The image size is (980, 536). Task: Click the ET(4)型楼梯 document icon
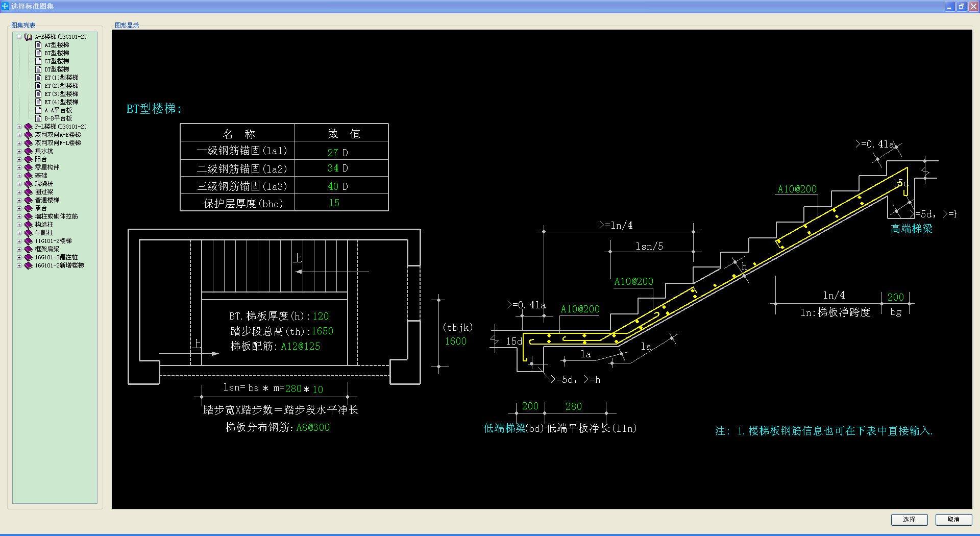(38, 102)
